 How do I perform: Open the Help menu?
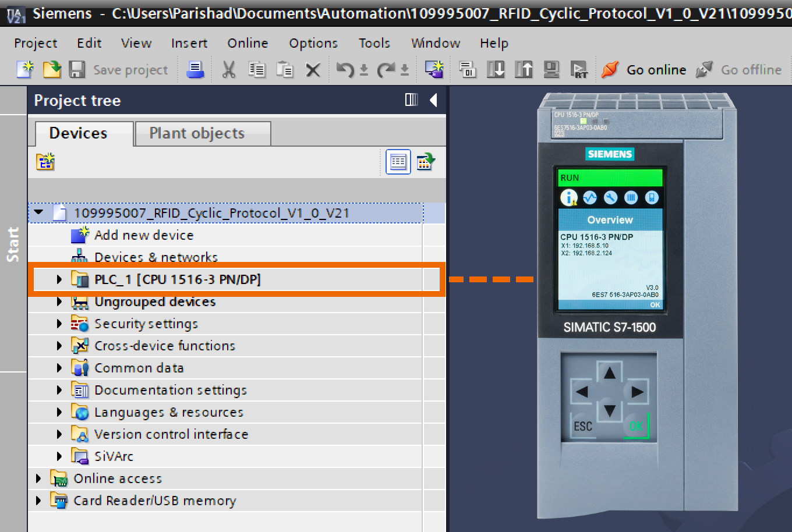[x=494, y=43]
